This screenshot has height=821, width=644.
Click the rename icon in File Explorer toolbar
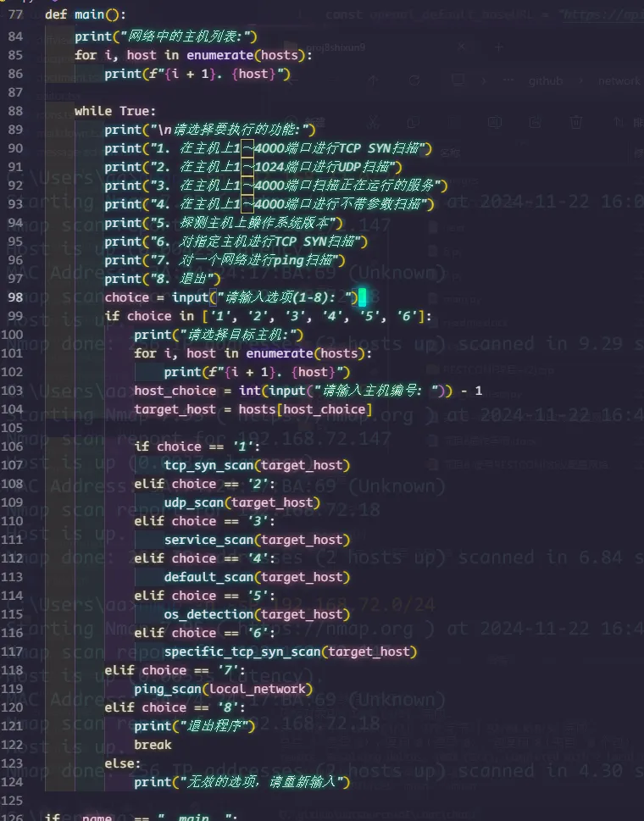click(x=494, y=123)
